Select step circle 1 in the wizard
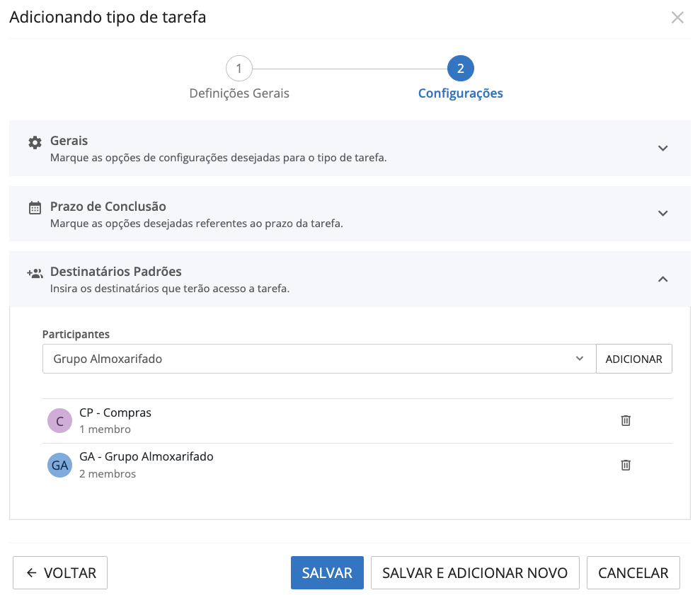 239,69
